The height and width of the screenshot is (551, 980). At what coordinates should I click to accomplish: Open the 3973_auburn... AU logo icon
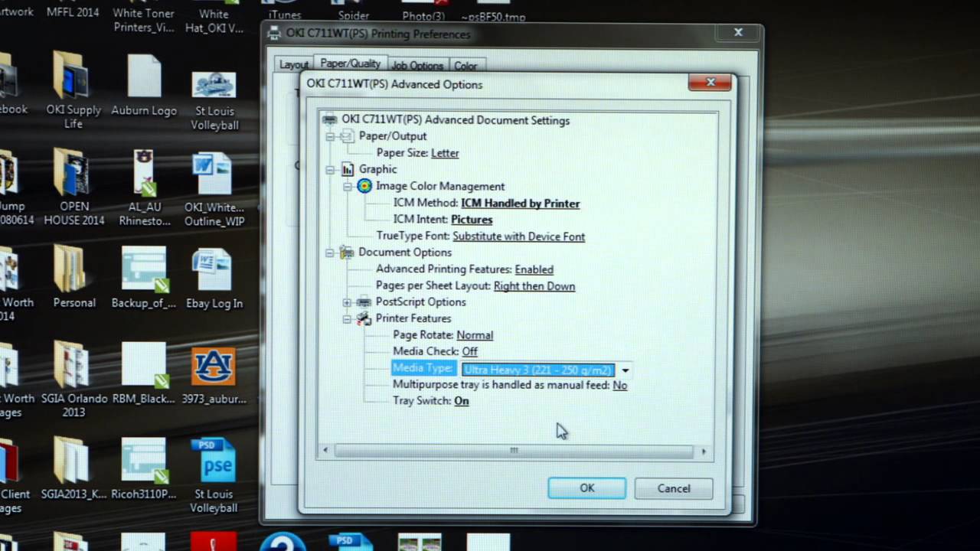click(214, 367)
